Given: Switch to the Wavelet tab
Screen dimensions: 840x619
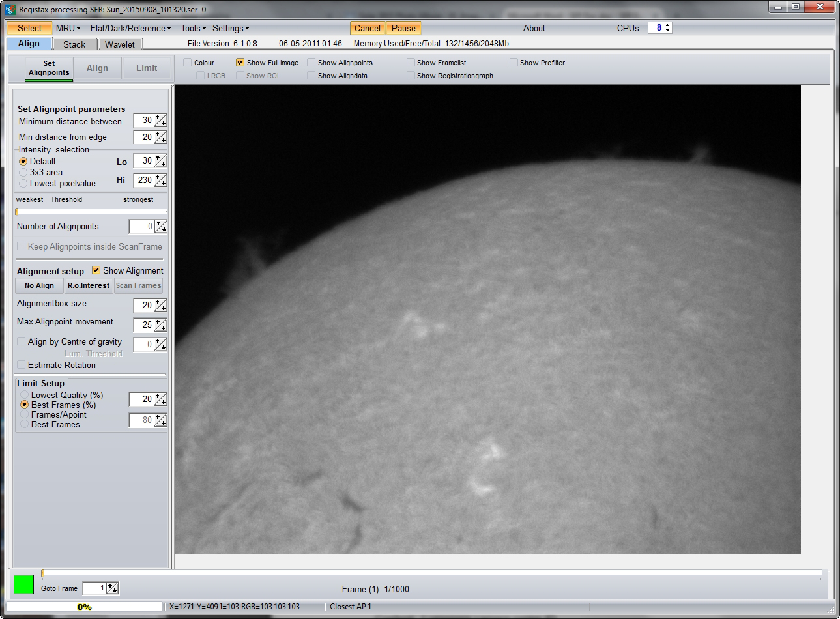Looking at the screenshot, I should coord(120,44).
